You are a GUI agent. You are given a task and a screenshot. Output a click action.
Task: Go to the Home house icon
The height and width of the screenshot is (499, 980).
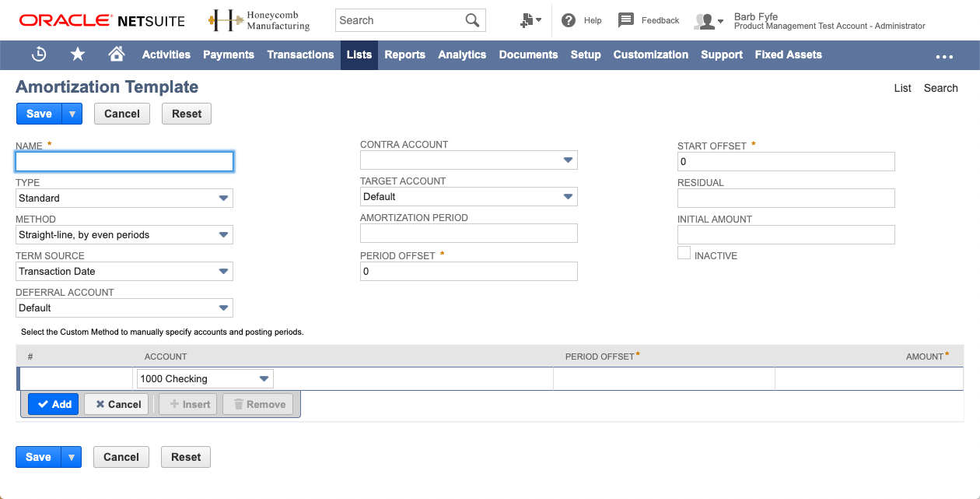(x=117, y=54)
